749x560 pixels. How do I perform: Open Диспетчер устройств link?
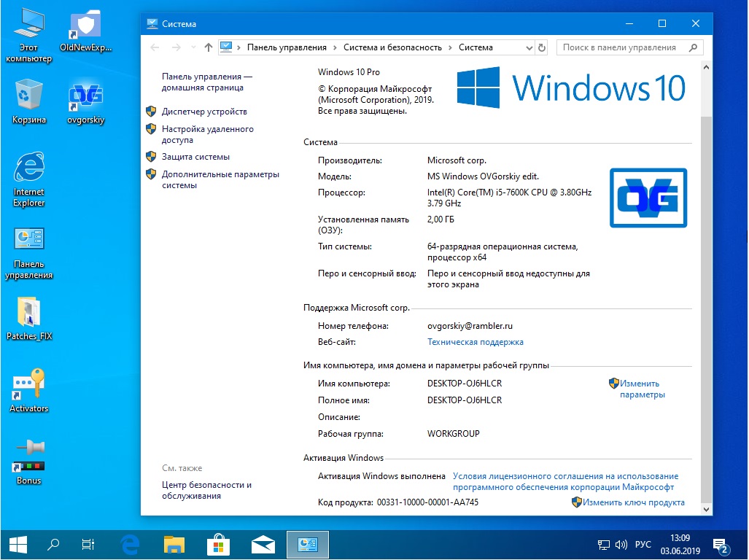pyautogui.click(x=204, y=112)
